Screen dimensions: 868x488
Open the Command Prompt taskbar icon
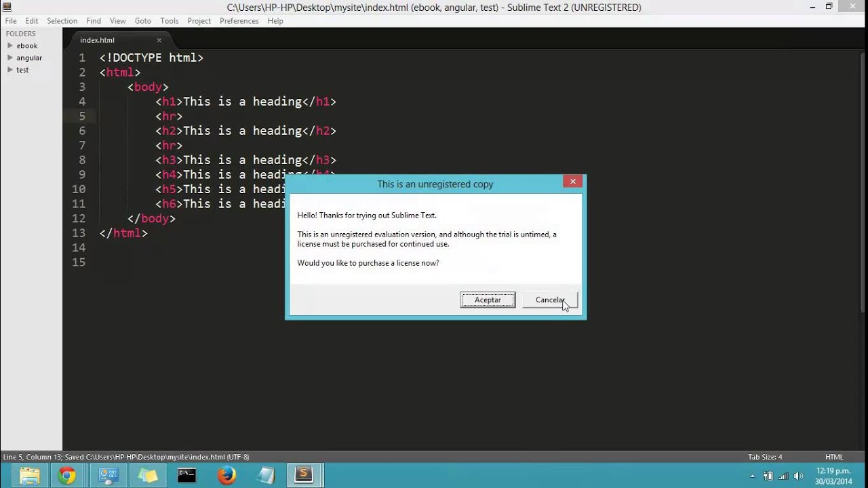(x=186, y=475)
